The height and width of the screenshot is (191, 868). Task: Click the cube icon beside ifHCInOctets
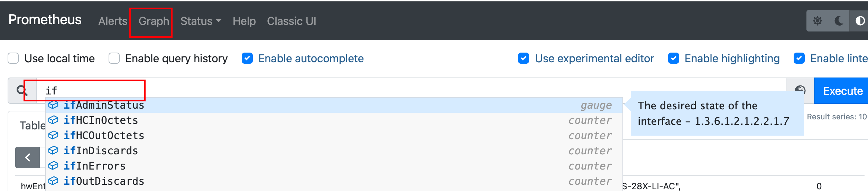(x=53, y=120)
